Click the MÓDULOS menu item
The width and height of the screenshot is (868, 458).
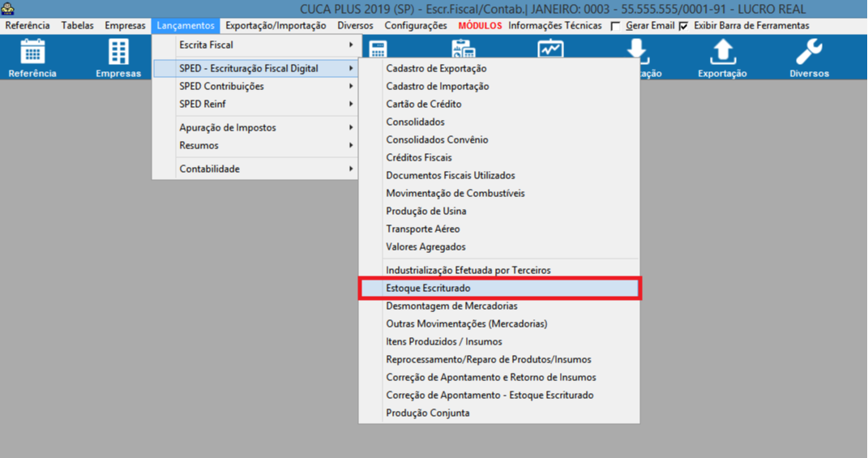[480, 25]
